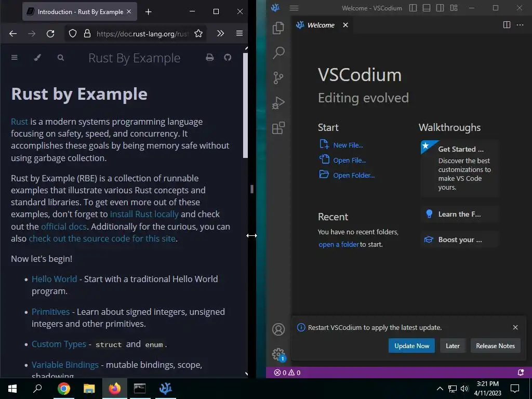The height and width of the screenshot is (399, 532).
Task: Open File Explorer from the taskbar
Action: point(89,389)
